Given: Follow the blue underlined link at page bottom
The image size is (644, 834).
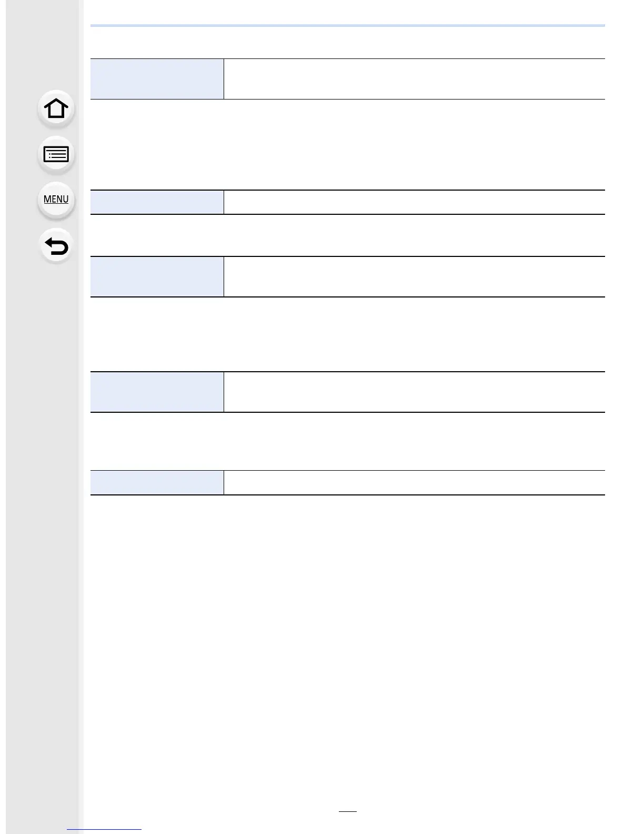Looking at the screenshot, I should (x=104, y=829).
